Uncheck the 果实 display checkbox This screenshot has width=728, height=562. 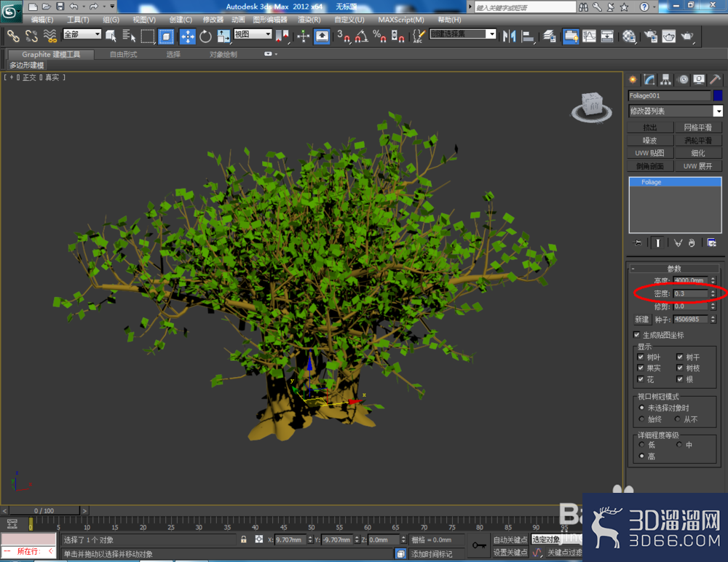click(x=641, y=368)
